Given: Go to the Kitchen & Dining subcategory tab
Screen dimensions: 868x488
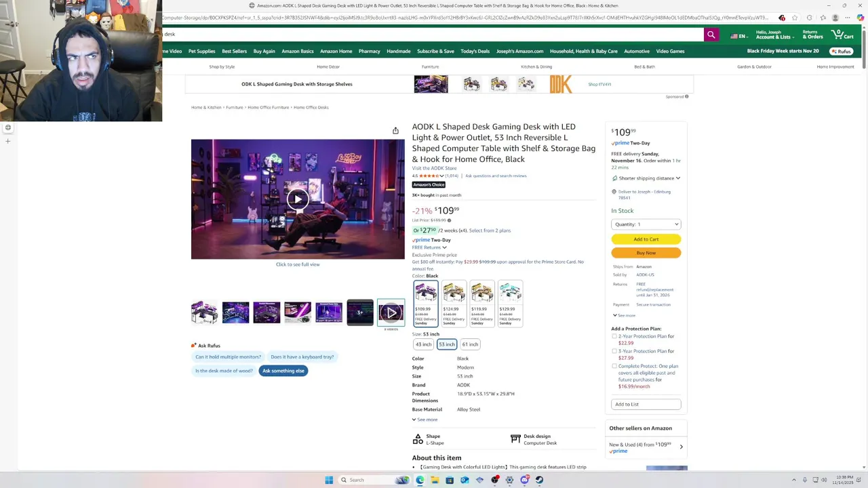Looking at the screenshot, I should click(x=536, y=67).
